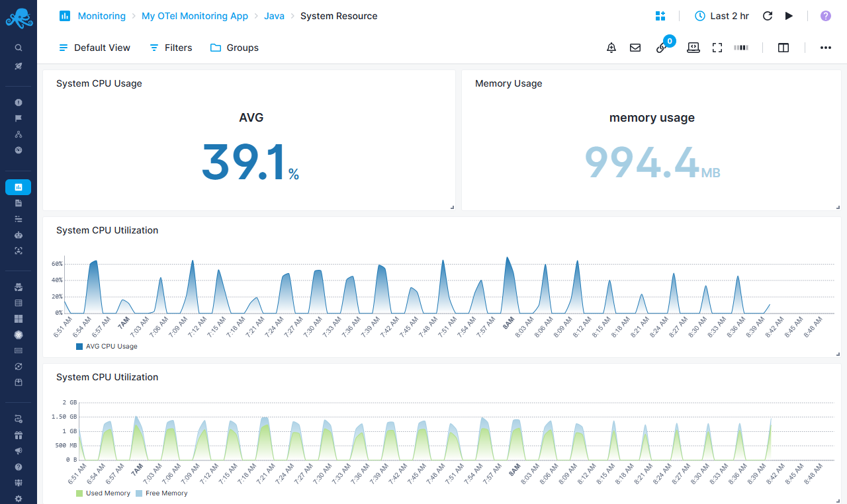Image resolution: width=847 pixels, height=504 pixels.
Task: Click the dashboard grid icon near time selector
Action: click(x=660, y=15)
